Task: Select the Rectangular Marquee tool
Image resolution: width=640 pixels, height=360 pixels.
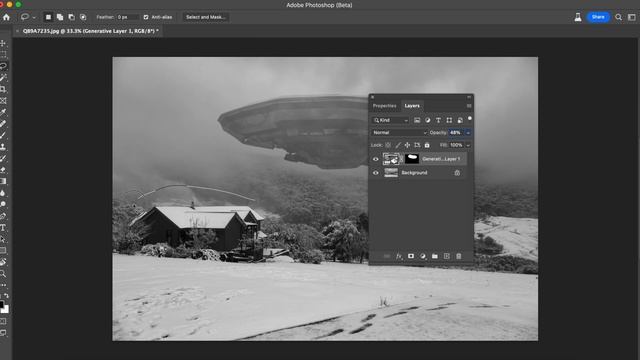Action: (3, 54)
